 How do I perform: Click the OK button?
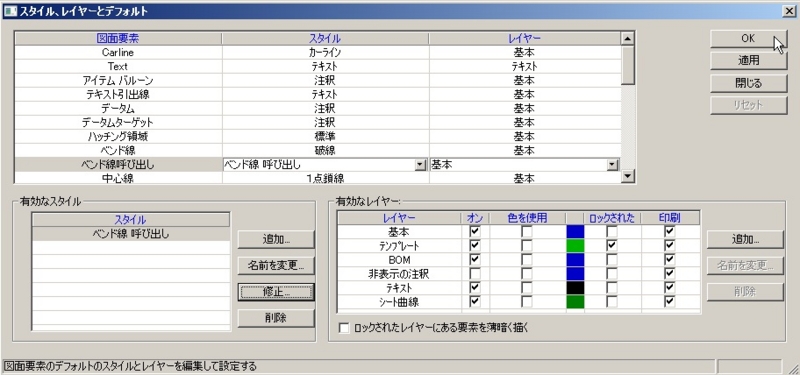[x=748, y=38]
